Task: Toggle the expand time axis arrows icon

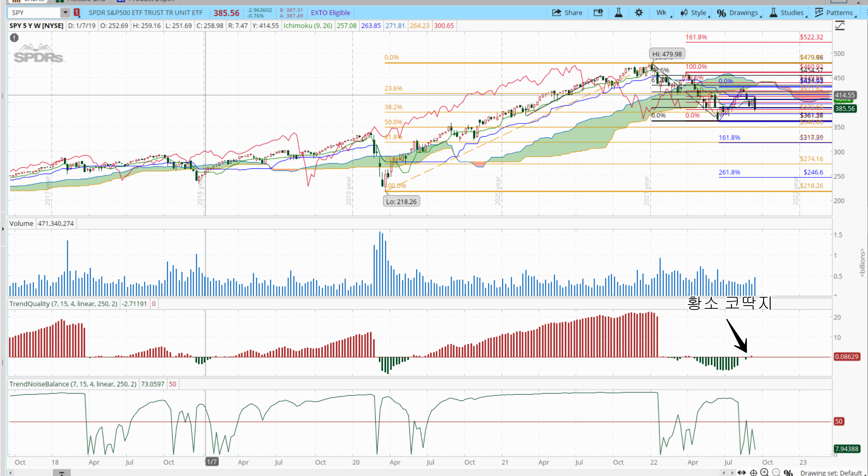Action: click(742, 473)
